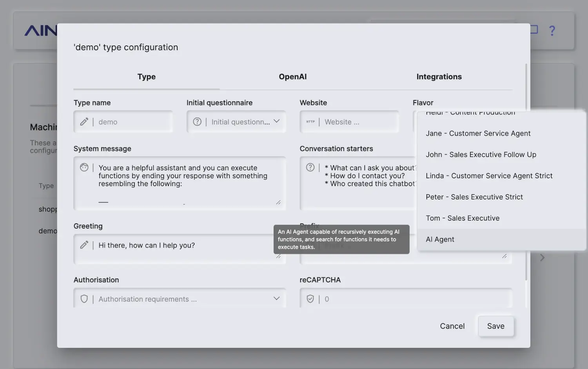Click the Prefix textarea resize handle
Screen dimensions: 588x369
pyautogui.click(x=505, y=256)
